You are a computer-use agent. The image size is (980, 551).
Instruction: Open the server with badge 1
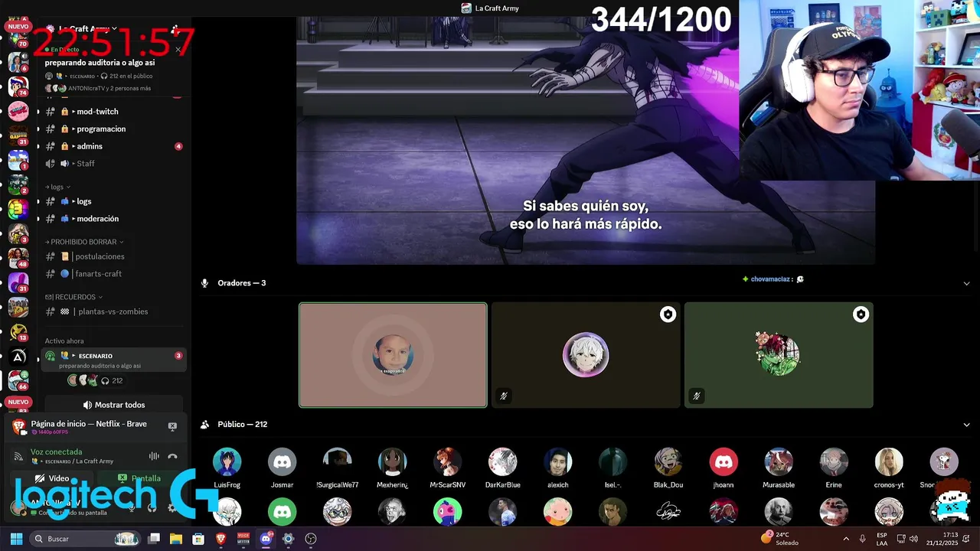(18, 160)
